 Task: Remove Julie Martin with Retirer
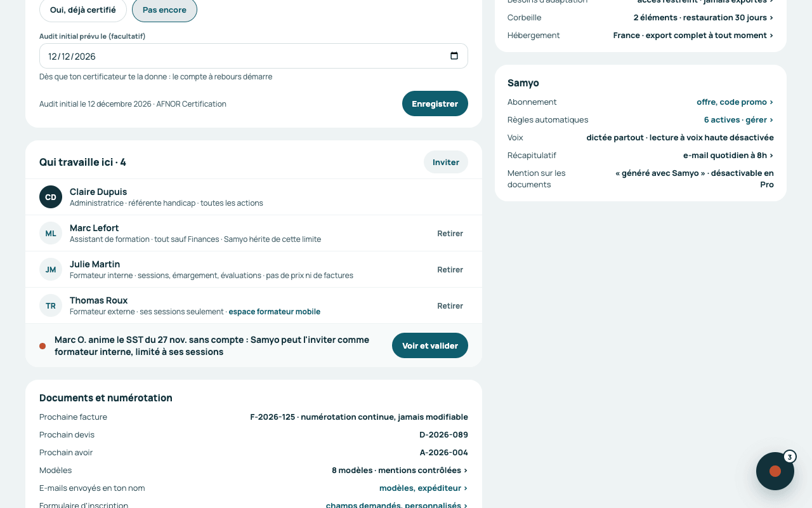[x=450, y=269]
